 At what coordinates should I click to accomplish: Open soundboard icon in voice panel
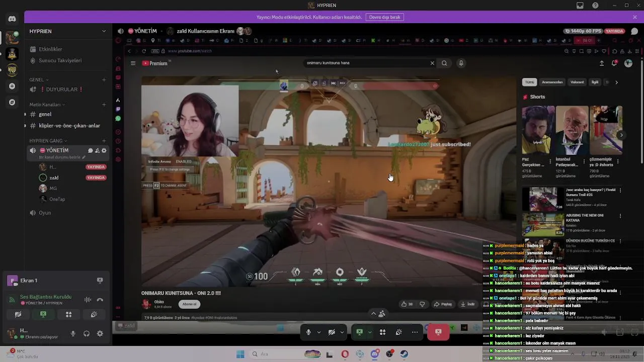(94, 314)
